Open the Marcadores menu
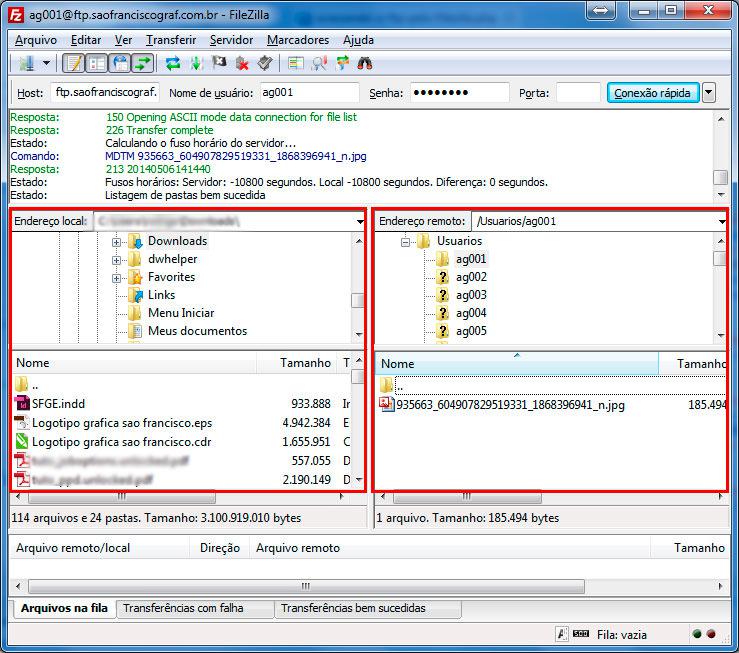 [298, 40]
